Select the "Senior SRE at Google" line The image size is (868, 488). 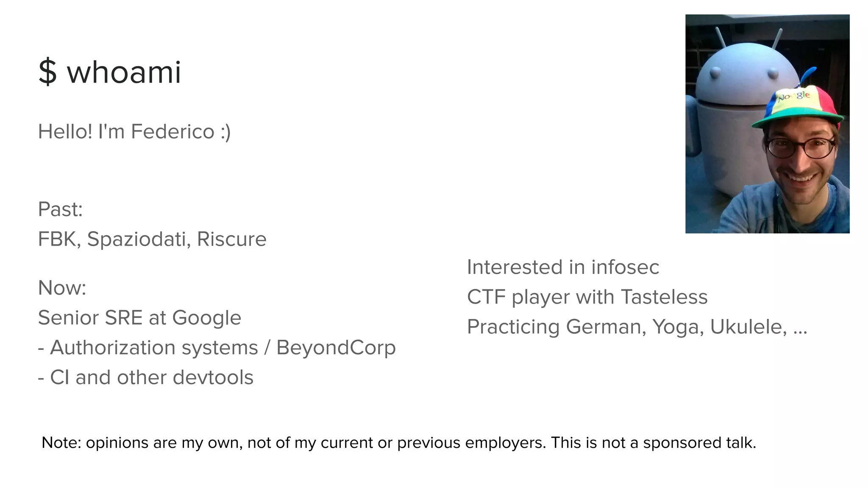139,318
